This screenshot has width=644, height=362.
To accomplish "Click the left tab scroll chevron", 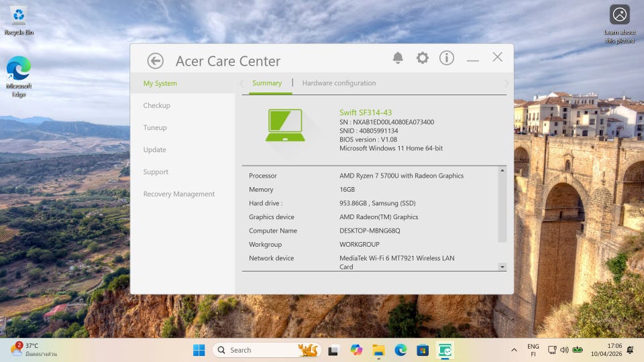I will click(x=242, y=83).
